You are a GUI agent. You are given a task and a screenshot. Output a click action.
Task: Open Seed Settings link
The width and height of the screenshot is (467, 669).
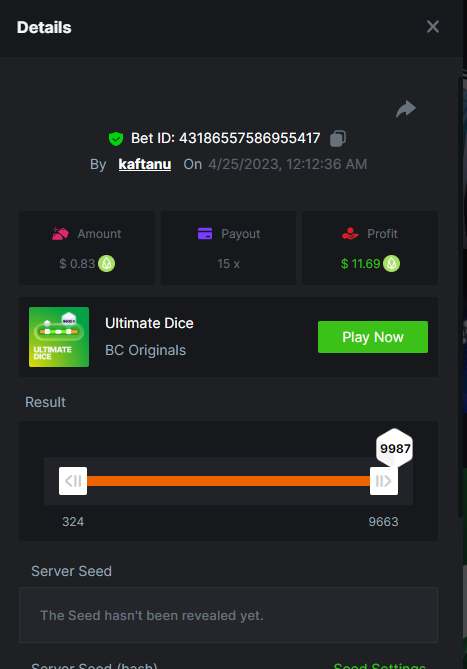[x=379, y=666]
